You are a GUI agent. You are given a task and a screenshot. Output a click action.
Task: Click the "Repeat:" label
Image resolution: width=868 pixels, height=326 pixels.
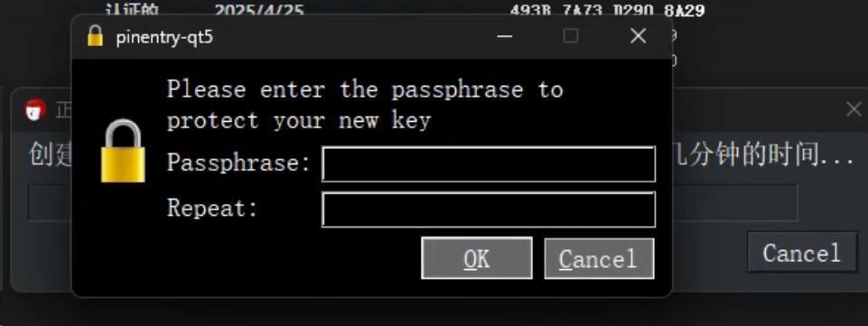[212, 208]
